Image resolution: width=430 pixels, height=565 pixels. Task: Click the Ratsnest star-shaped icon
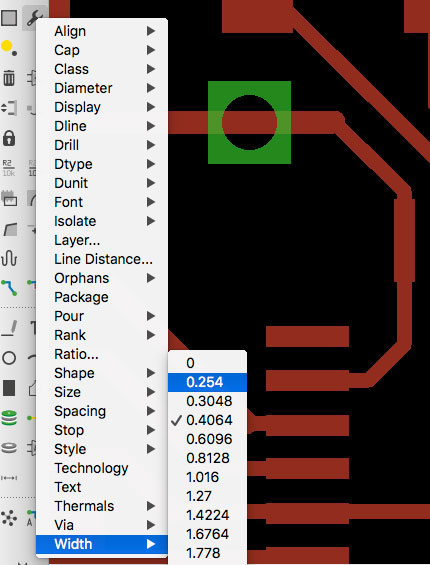[9, 517]
